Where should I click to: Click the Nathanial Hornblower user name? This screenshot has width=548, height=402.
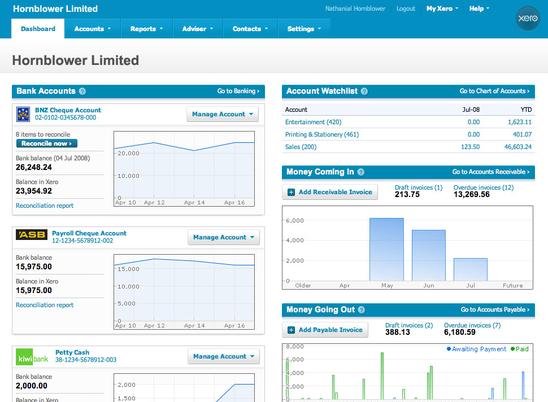(355, 8)
